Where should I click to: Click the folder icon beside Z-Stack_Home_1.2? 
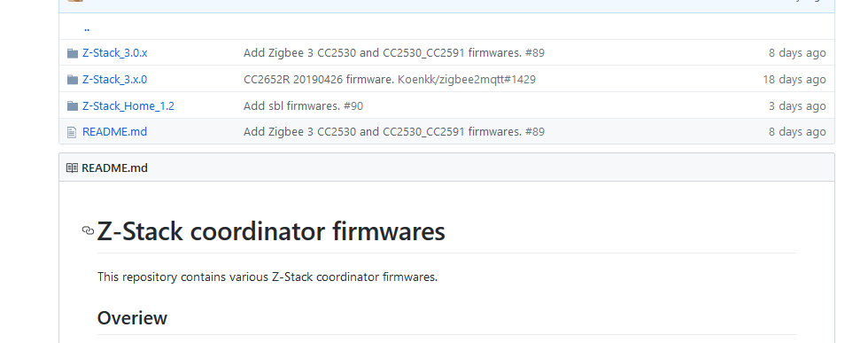click(73, 105)
